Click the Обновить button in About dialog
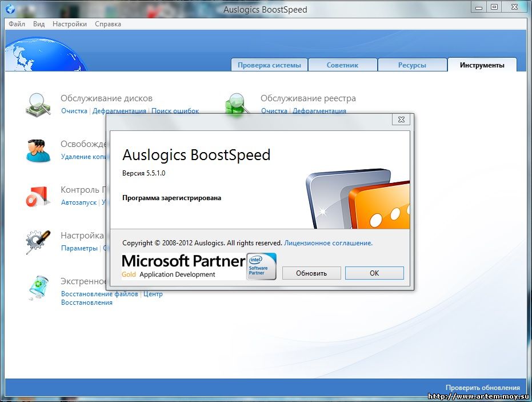Viewport: 532px width, 402px height. 311,273
